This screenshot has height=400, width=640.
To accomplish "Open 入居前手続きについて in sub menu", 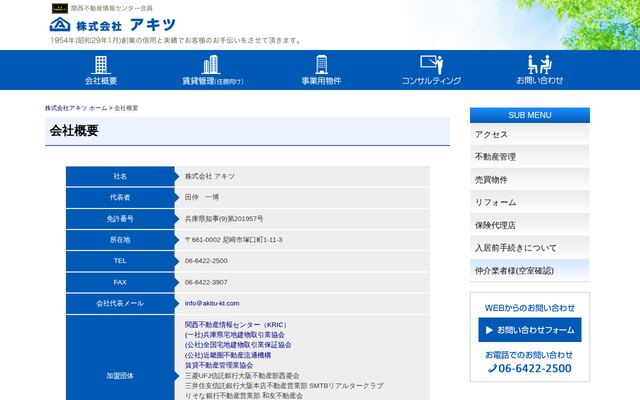I will pyautogui.click(x=530, y=248).
